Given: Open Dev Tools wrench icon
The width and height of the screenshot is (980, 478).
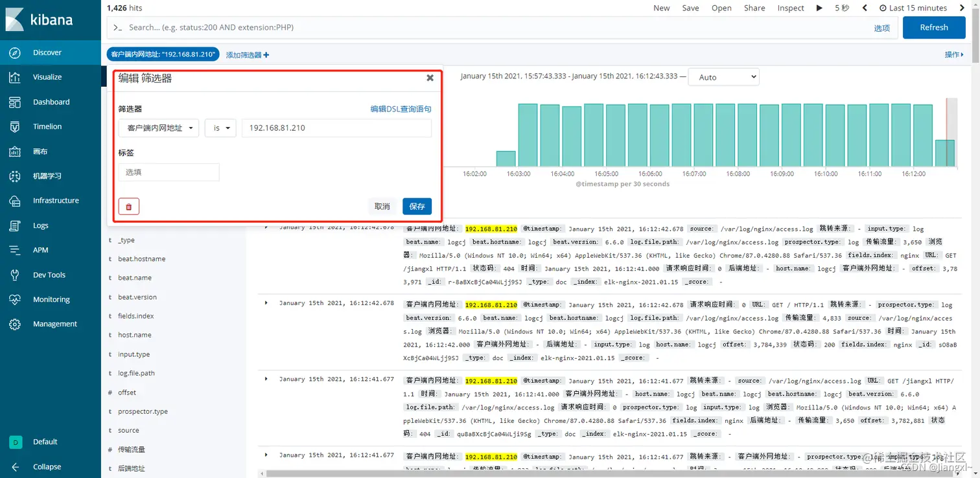Looking at the screenshot, I should (15, 275).
